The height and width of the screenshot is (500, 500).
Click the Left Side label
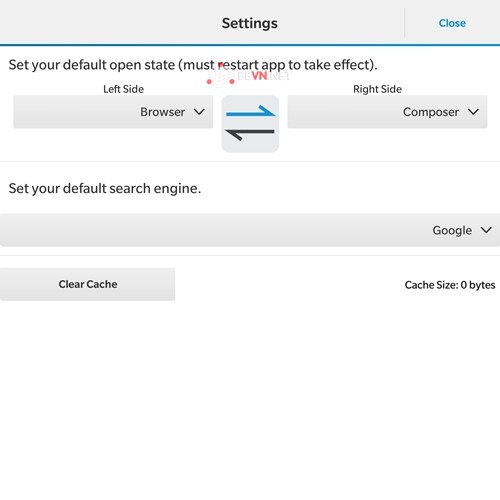(x=123, y=89)
